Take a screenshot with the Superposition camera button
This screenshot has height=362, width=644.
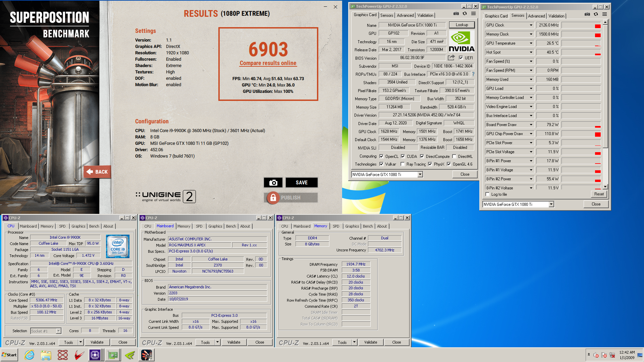click(273, 183)
